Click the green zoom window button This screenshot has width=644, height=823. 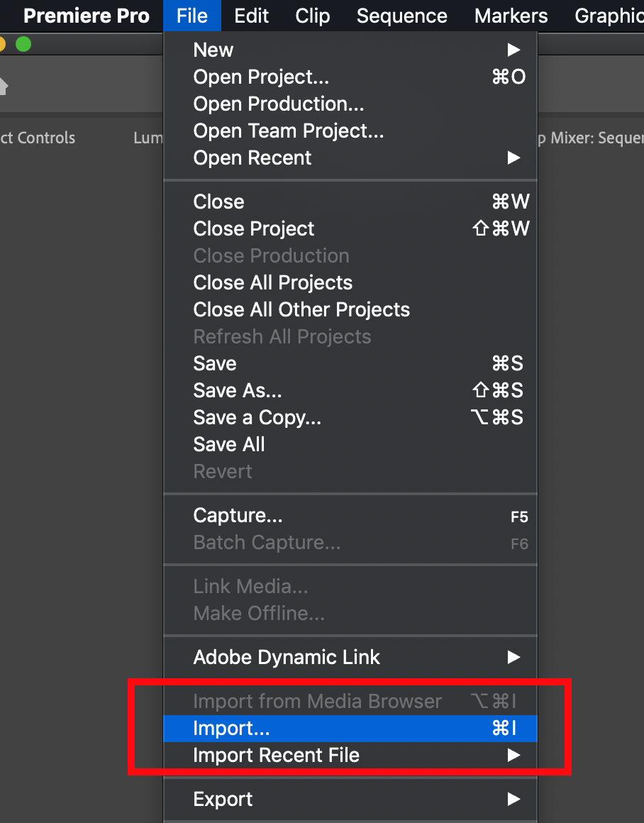23,44
